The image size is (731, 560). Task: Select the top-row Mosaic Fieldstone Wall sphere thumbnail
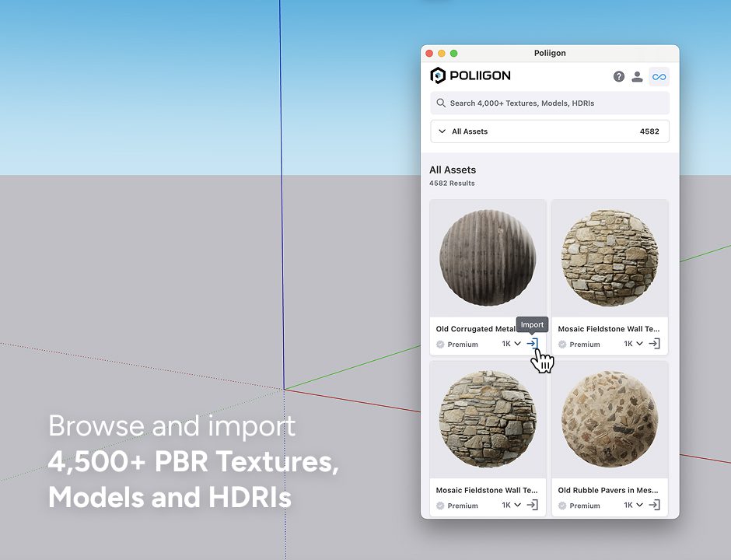pyautogui.click(x=610, y=258)
